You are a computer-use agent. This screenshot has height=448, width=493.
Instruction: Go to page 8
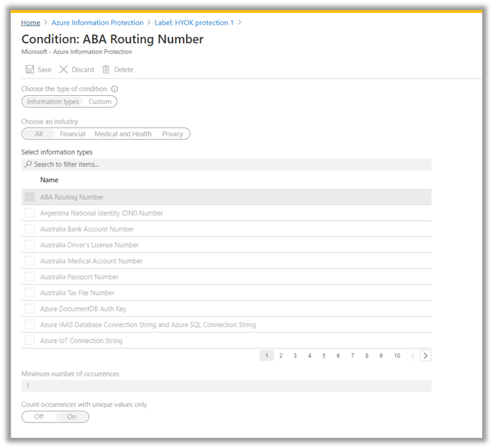(367, 355)
